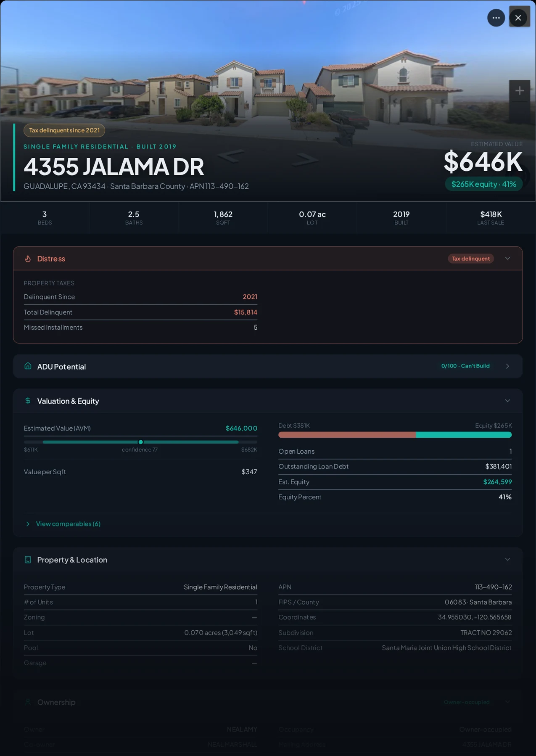This screenshot has height=756, width=536.
Task: Click the 4355 JALAMA DR address heading
Action: 114,167
